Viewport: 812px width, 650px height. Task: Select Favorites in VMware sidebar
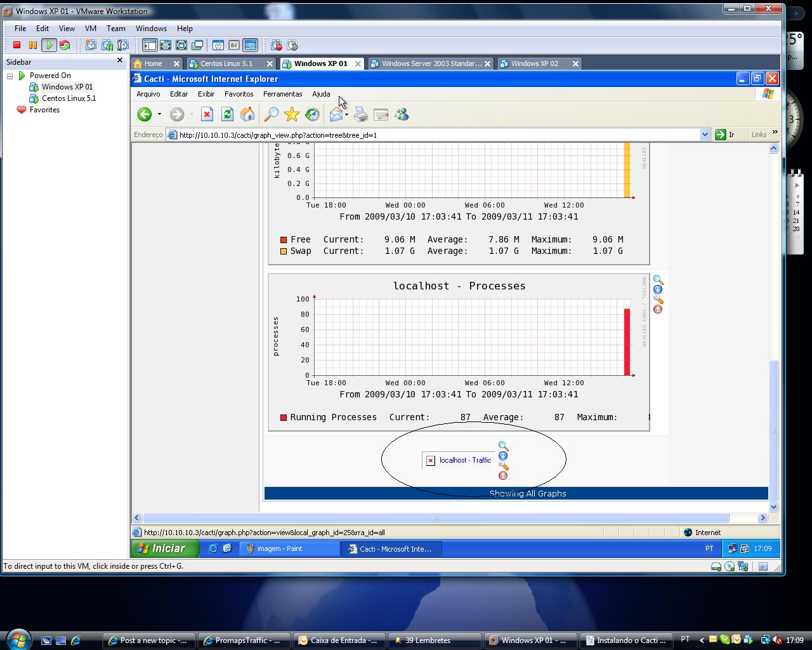tap(44, 110)
